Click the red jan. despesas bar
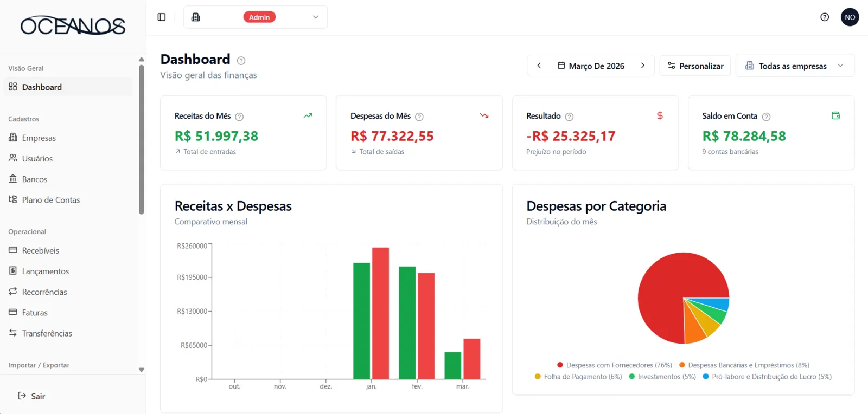 coord(380,313)
